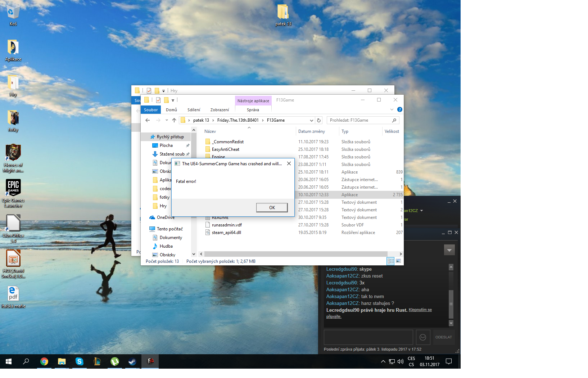Select the patek 13 desktop folder
Image resolution: width=588 pixels, height=378 pixels.
point(283,15)
